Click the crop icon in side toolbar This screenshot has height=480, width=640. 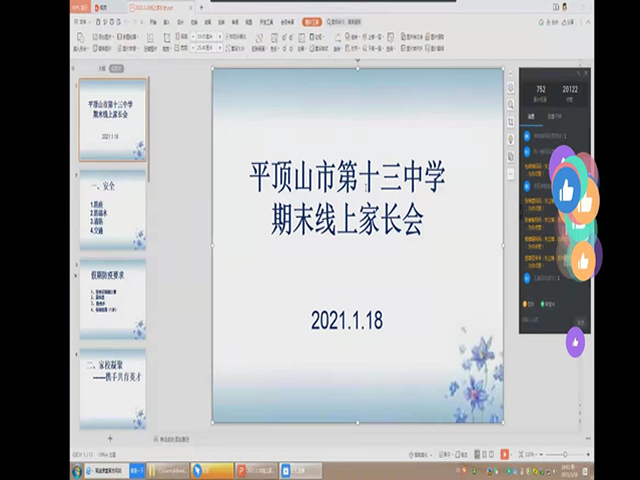pos(511,119)
